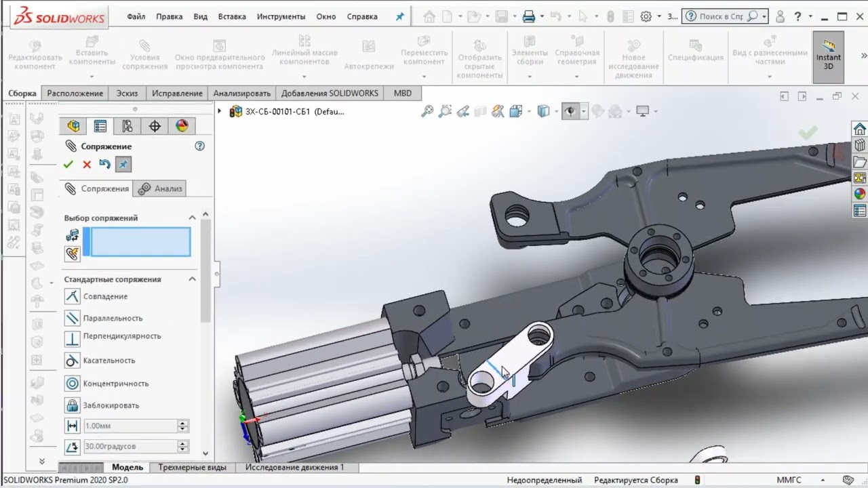
Task: Open the Исследование движения 1 tab
Action: pyautogui.click(x=294, y=467)
